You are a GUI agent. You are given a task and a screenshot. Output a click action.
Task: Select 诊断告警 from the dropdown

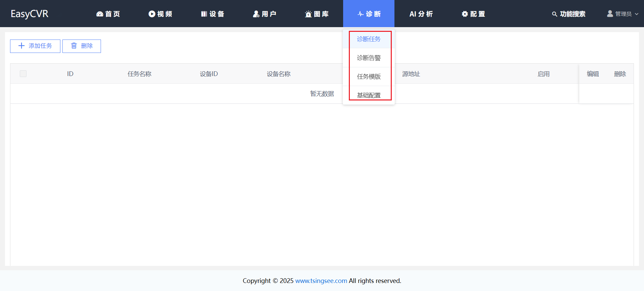369,58
